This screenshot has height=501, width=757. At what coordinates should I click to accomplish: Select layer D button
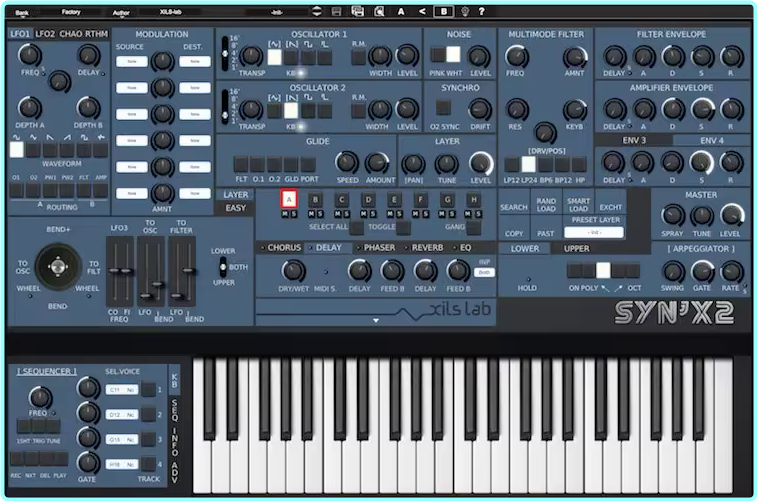(x=368, y=199)
